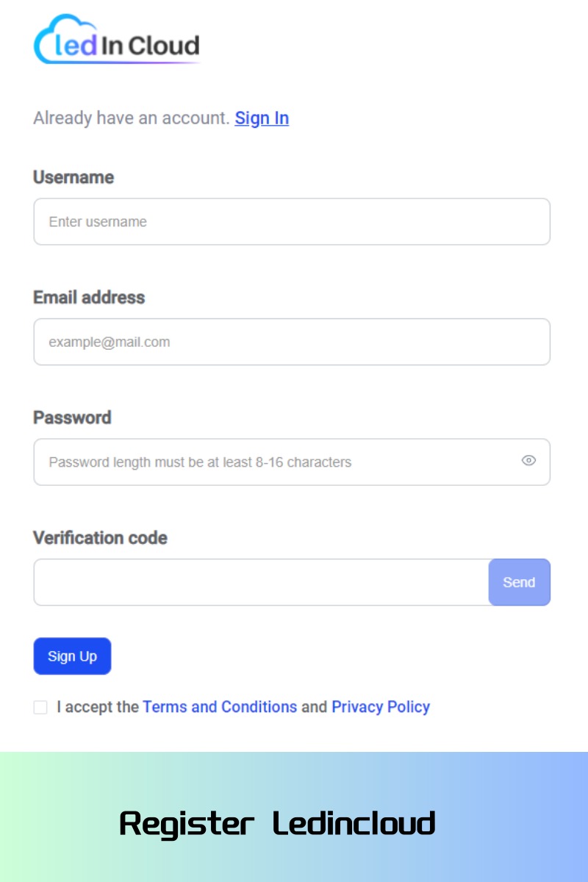Click the Register Ledincloud banner title

tap(278, 824)
